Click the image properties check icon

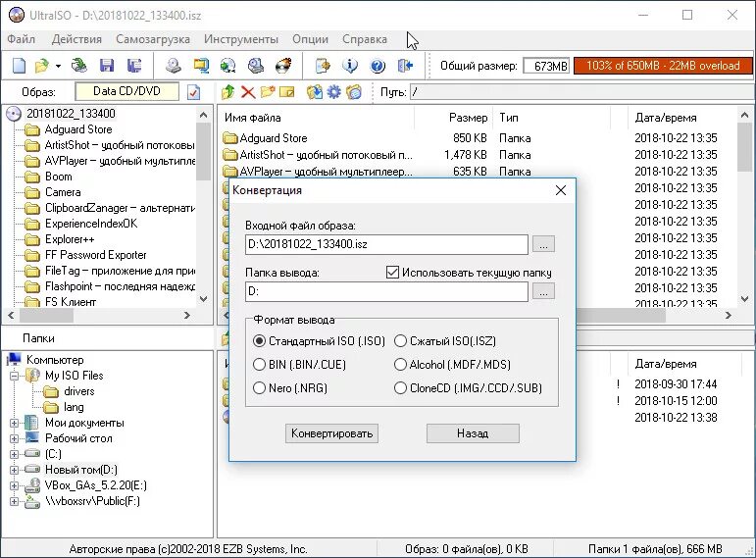tap(194, 91)
